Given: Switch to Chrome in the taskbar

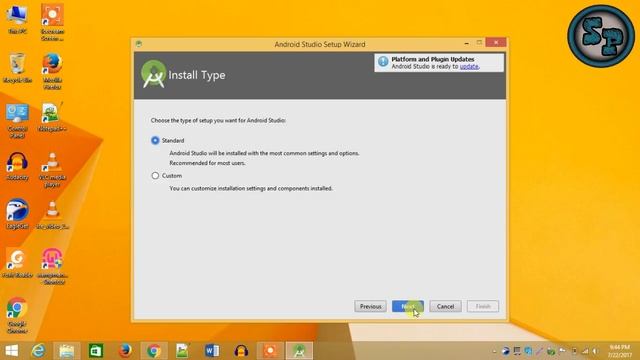Looking at the screenshot, I should 154,351.
